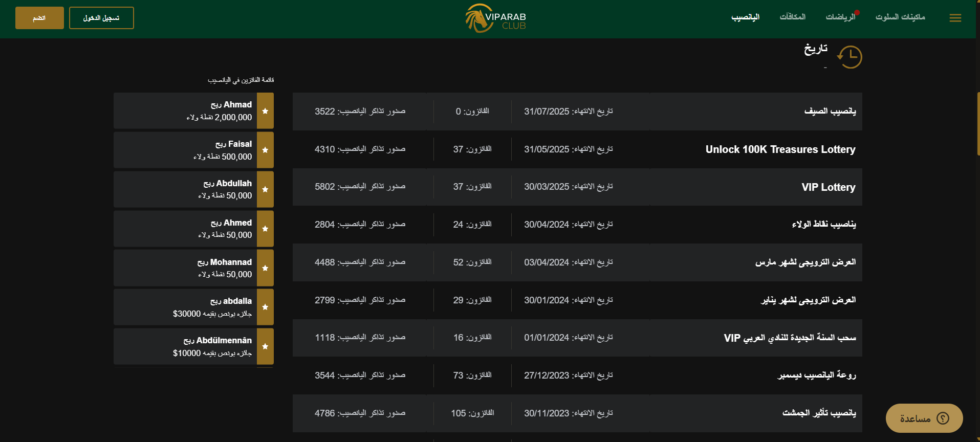
Task: Click the winners count 105 cell
Action: point(472,413)
